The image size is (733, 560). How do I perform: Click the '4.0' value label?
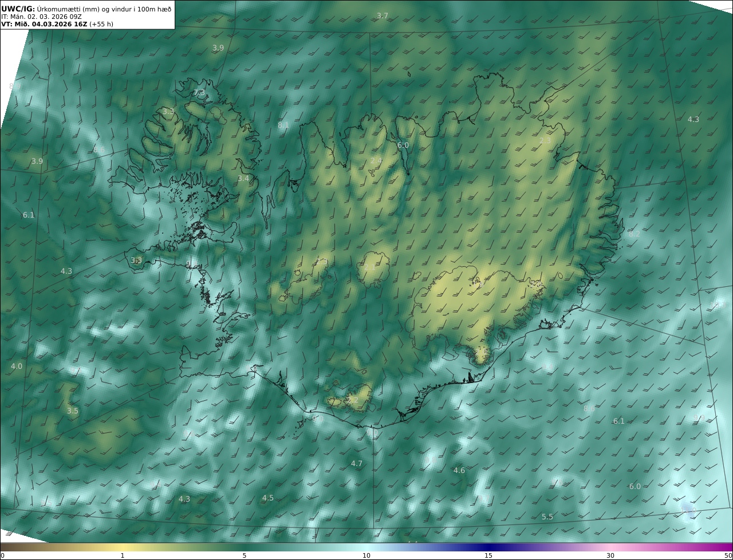point(17,366)
